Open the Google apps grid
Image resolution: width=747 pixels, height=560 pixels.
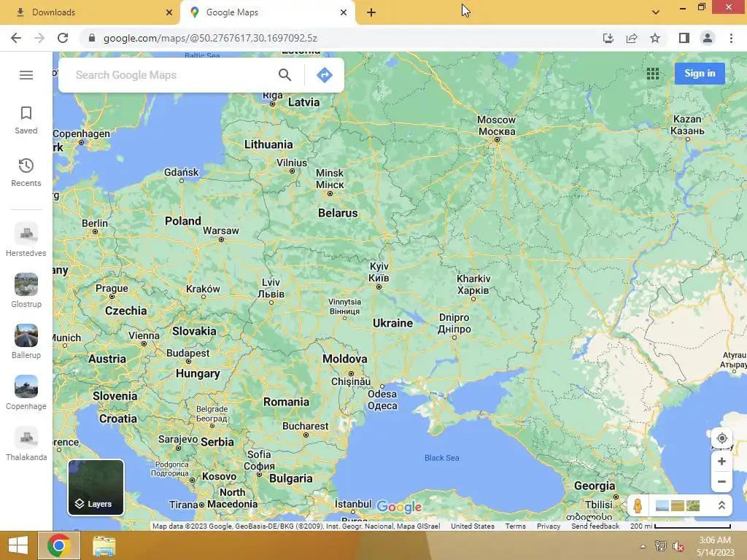(653, 74)
